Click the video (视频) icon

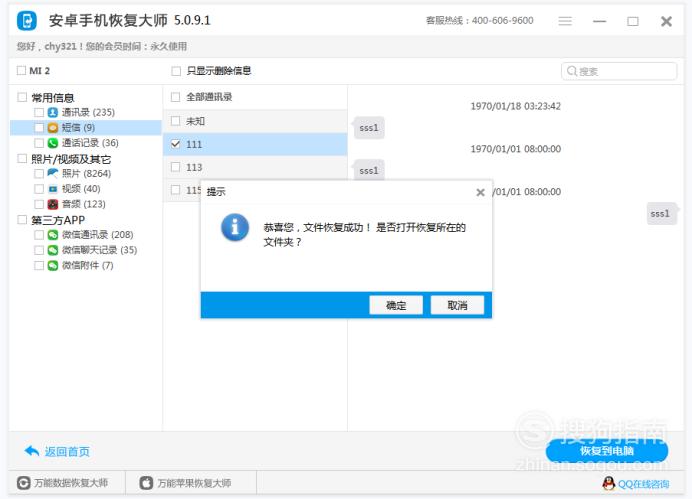[x=53, y=189]
